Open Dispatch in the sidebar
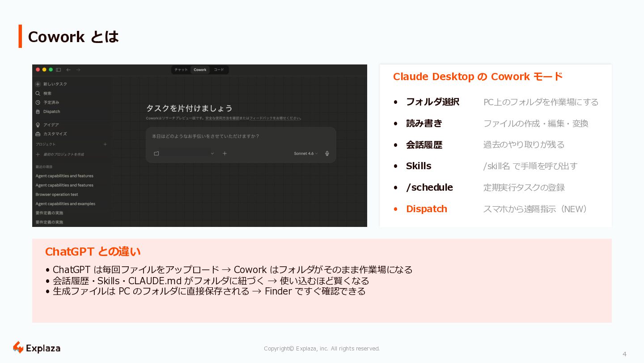644x363 pixels. 47,111
